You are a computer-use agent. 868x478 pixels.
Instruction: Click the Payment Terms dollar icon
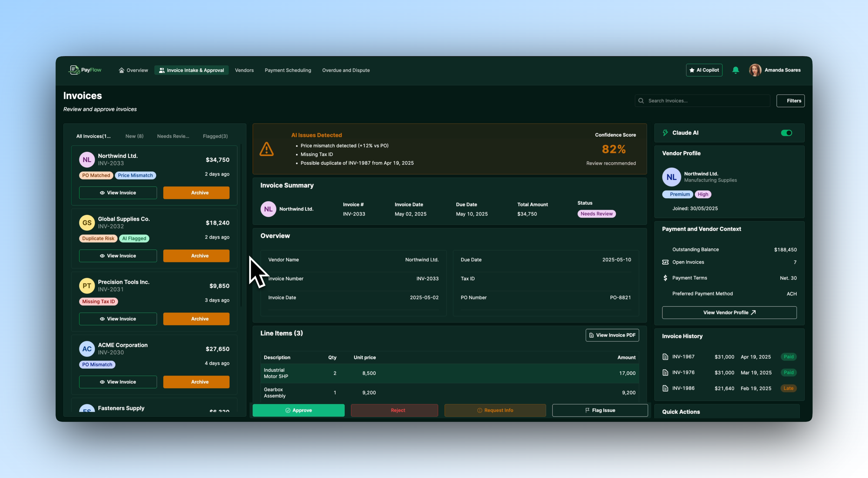click(665, 278)
